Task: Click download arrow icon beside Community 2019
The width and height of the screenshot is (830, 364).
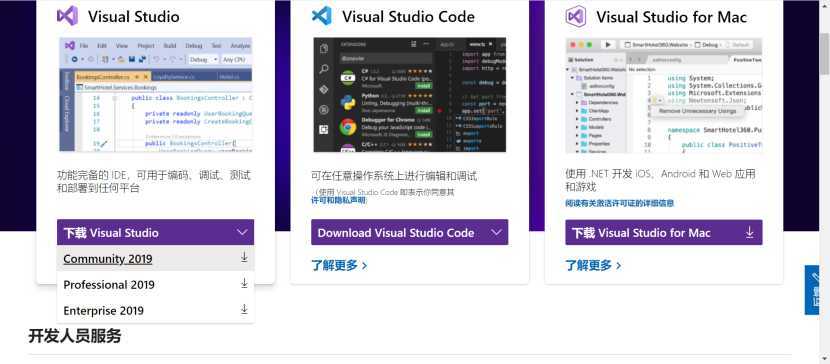Action: point(244,257)
